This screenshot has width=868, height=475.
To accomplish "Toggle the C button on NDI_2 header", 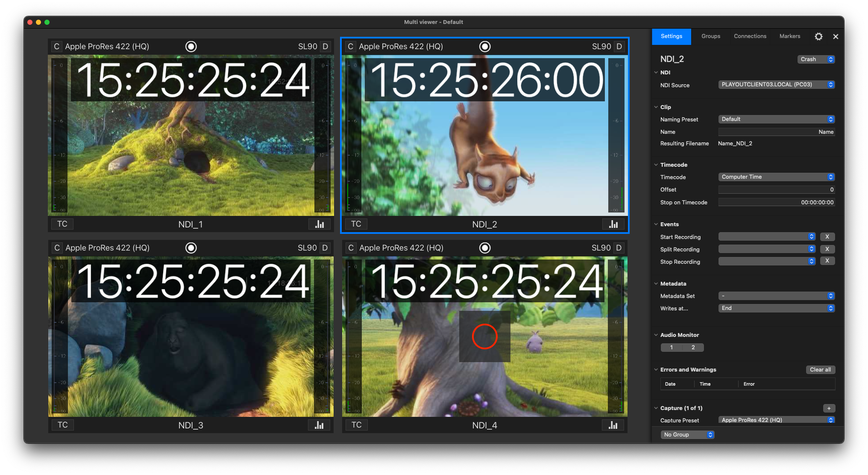I will pos(350,47).
